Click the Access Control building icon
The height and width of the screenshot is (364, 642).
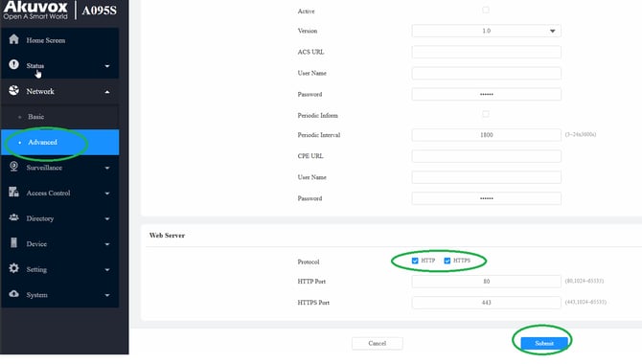point(14,192)
